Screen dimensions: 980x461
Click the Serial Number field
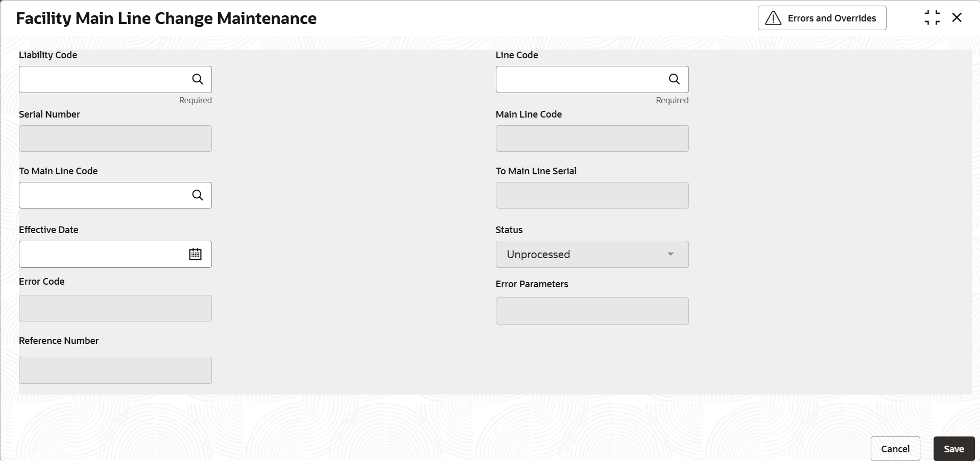(115, 139)
